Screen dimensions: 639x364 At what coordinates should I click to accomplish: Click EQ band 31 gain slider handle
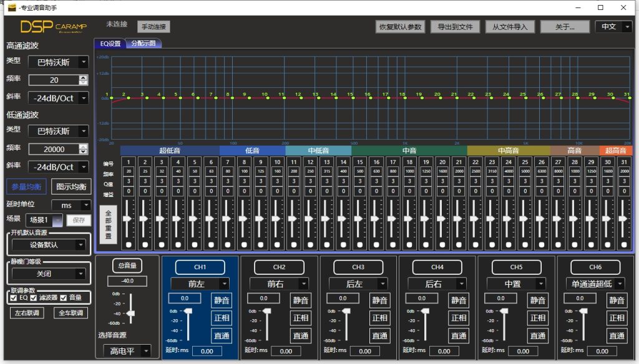[x=623, y=219]
